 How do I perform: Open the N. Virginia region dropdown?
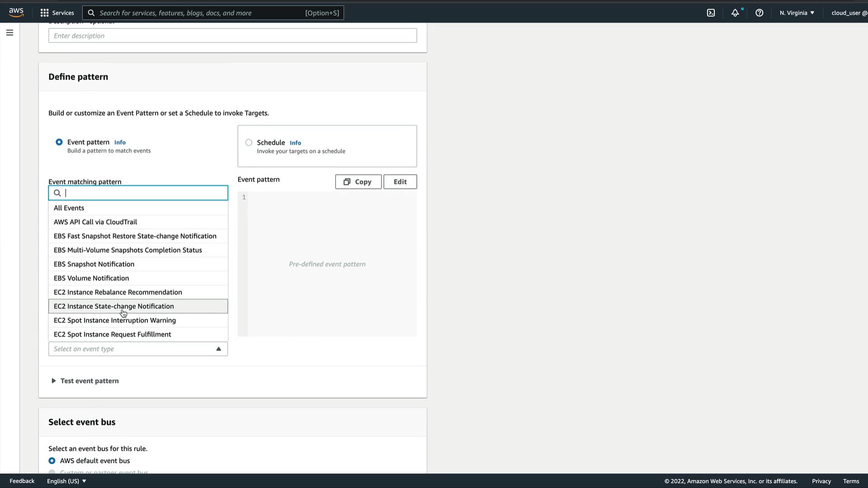[x=797, y=13]
